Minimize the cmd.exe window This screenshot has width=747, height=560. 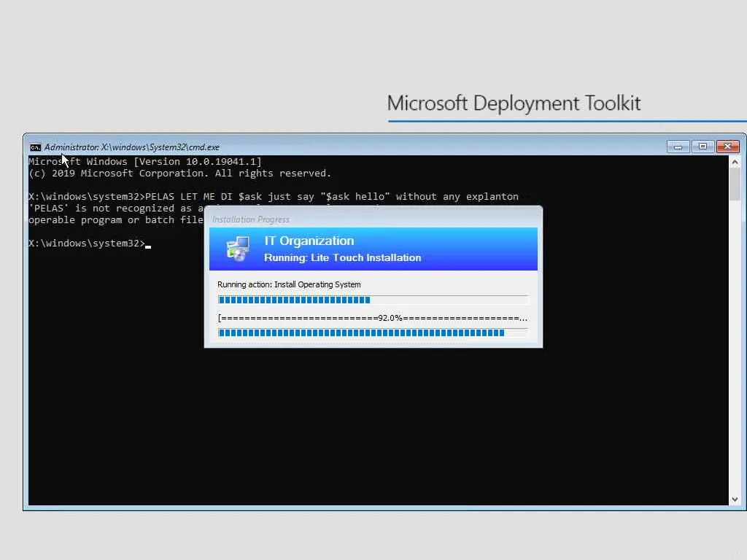coord(678,147)
